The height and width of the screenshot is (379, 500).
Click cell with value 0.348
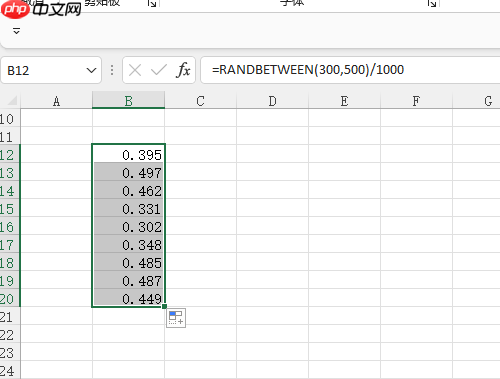point(128,244)
